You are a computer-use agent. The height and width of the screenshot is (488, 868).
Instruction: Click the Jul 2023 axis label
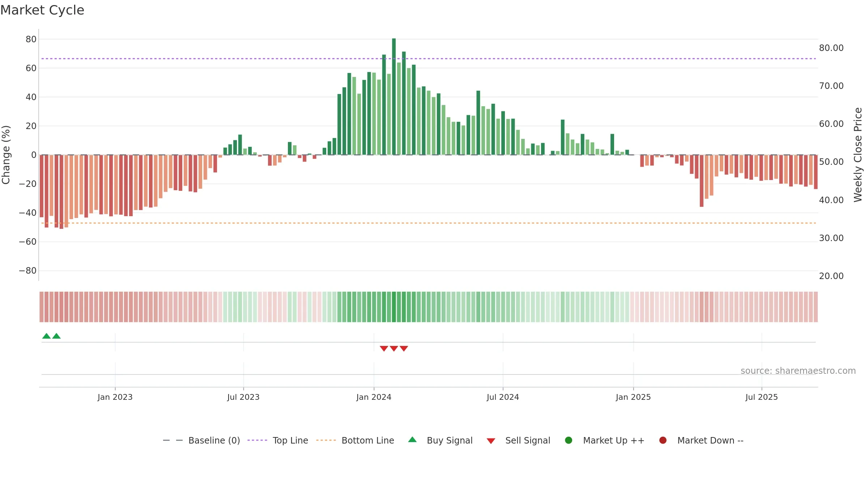(x=243, y=397)
